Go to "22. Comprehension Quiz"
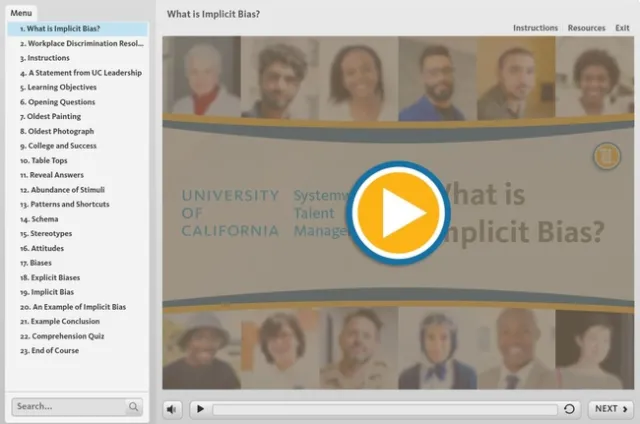The image size is (640, 424). (67, 336)
